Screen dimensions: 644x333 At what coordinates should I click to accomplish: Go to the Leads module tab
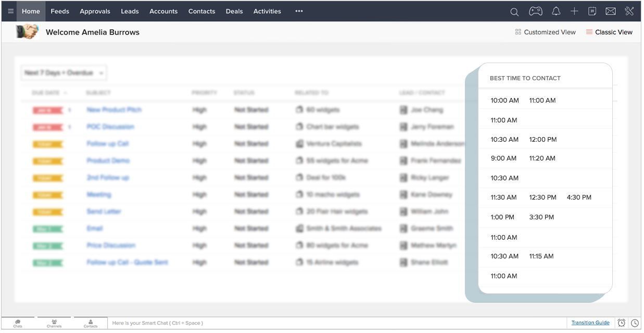pos(130,11)
